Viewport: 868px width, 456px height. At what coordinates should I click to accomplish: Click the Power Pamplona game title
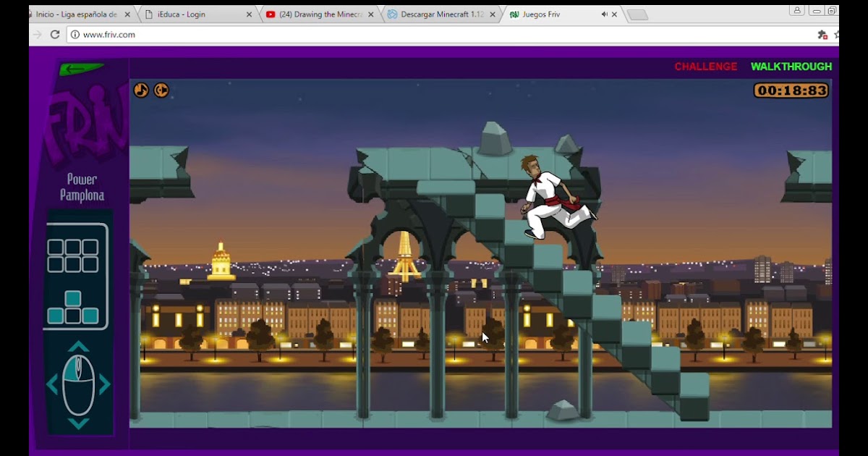click(x=82, y=187)
